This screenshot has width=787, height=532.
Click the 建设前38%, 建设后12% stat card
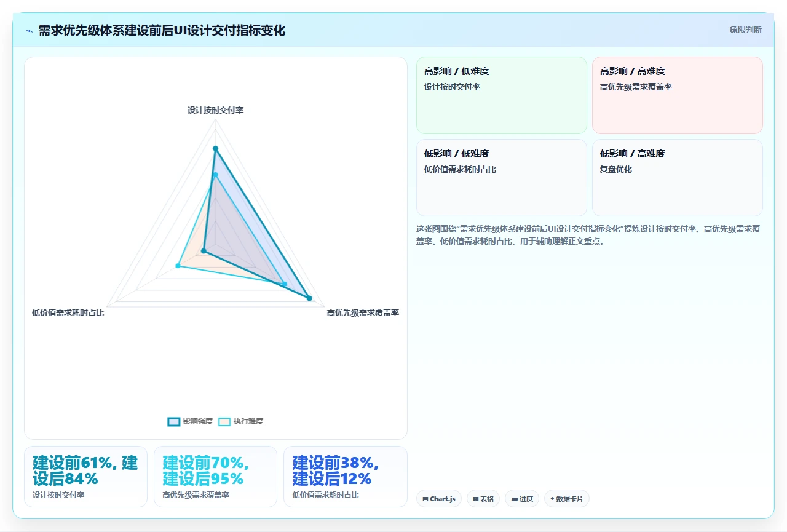click(346, 477)
